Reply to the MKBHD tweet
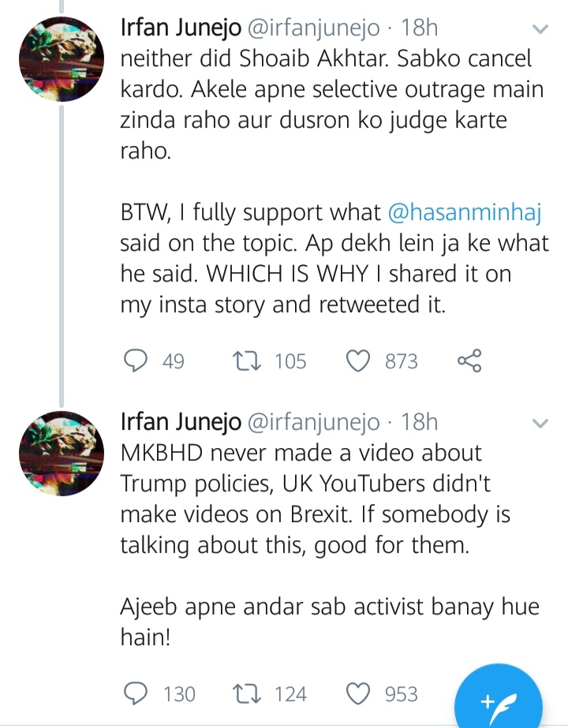The height and width of the screenshot is (728, 568). (x=135, y=694)
